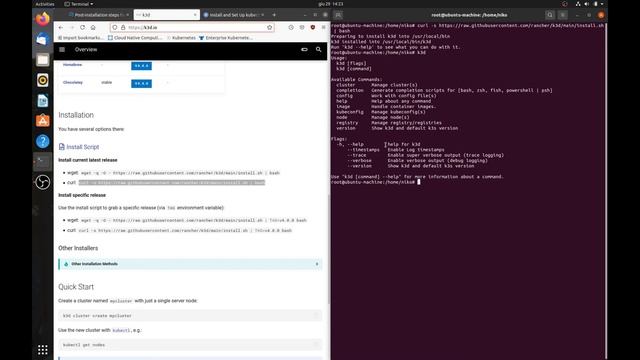
Task: Open search in the terminal window
Action: [550, 15]
